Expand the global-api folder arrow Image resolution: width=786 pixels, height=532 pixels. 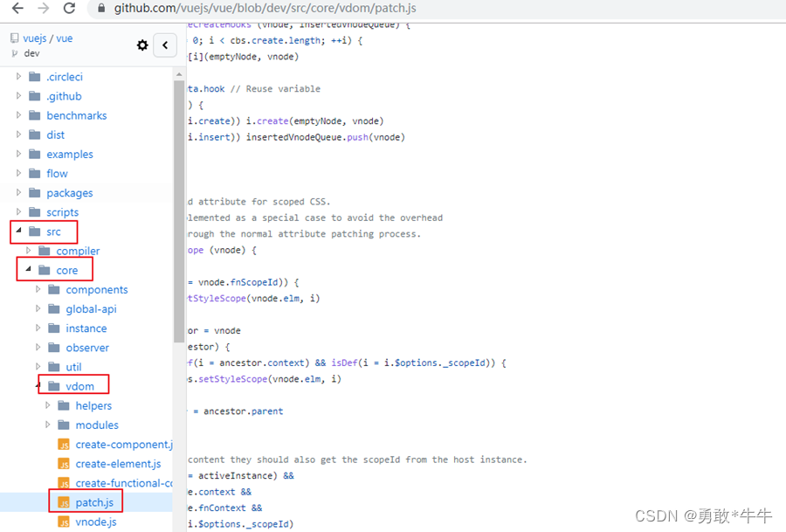click(38, 308)
